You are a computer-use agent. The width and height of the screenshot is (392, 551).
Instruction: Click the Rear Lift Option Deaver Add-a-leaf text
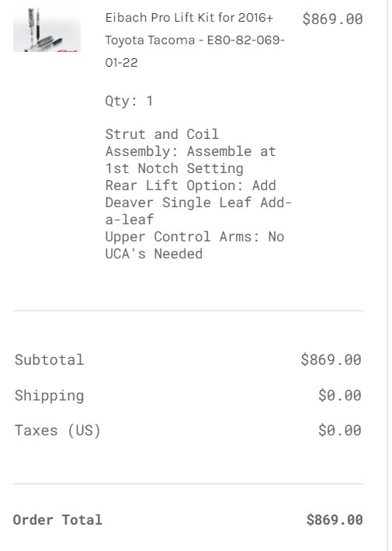(198, 203)
